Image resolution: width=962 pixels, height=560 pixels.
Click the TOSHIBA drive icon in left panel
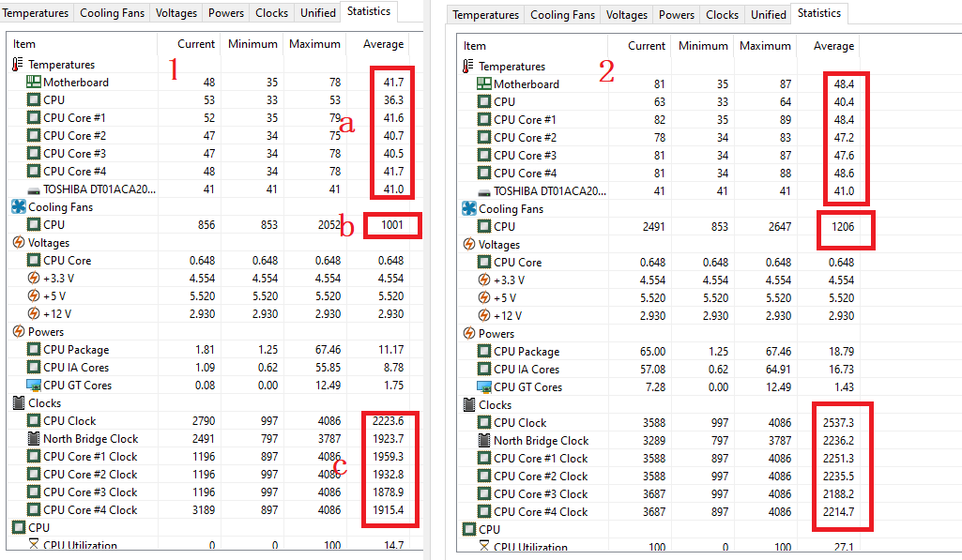33,189
